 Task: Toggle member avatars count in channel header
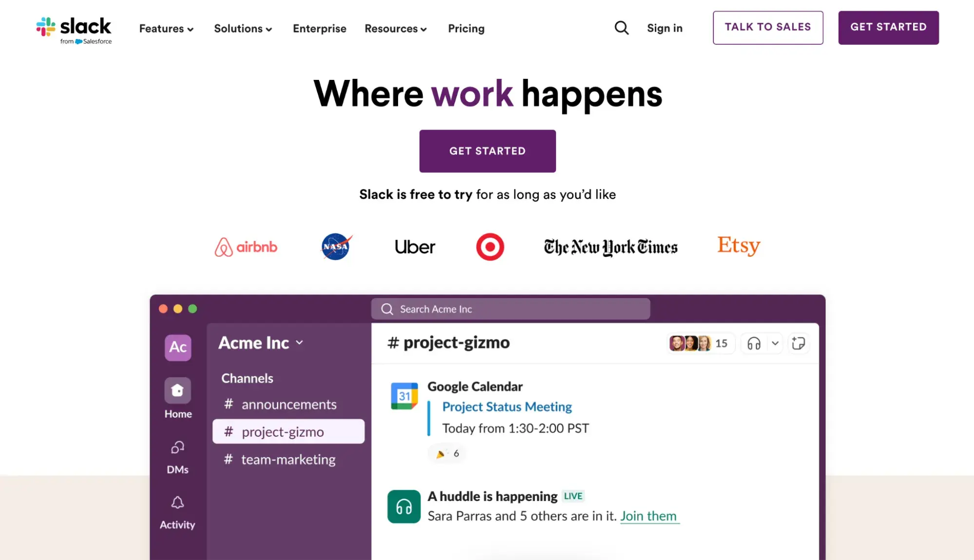[x=699, y=343]
